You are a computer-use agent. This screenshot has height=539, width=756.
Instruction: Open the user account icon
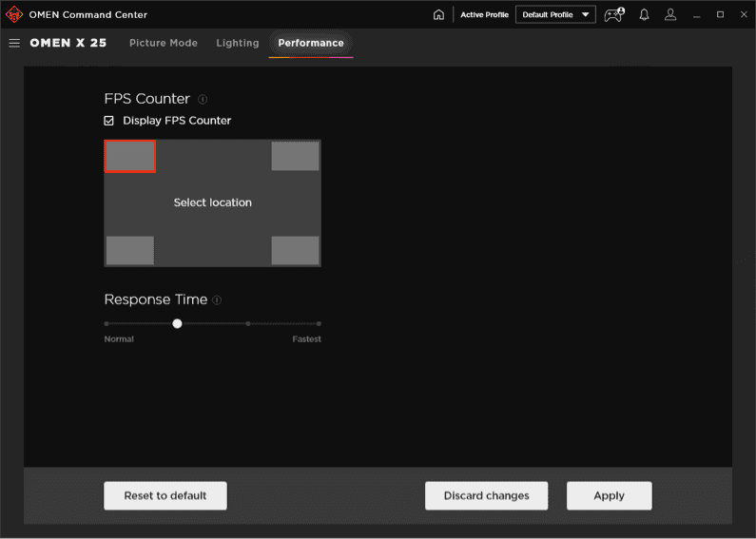(670, 14)
